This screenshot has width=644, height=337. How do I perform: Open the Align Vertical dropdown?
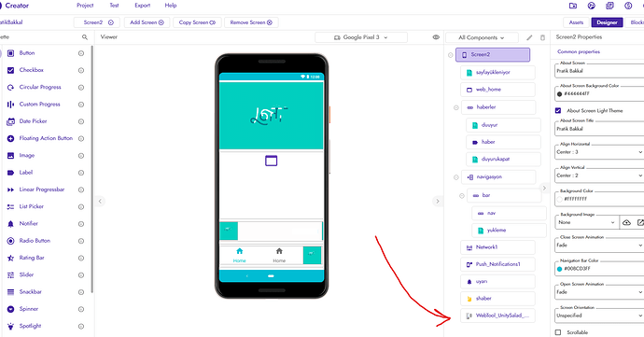point(599,176)
